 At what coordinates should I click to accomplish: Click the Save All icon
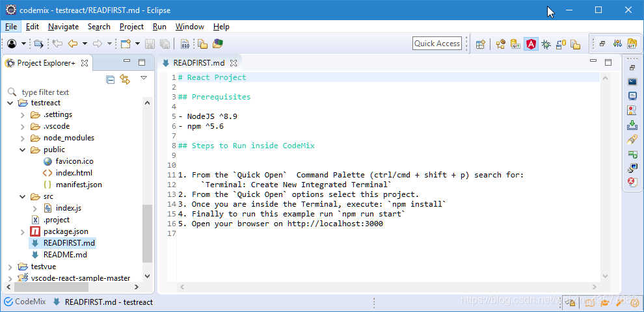(x=165, y=44)
